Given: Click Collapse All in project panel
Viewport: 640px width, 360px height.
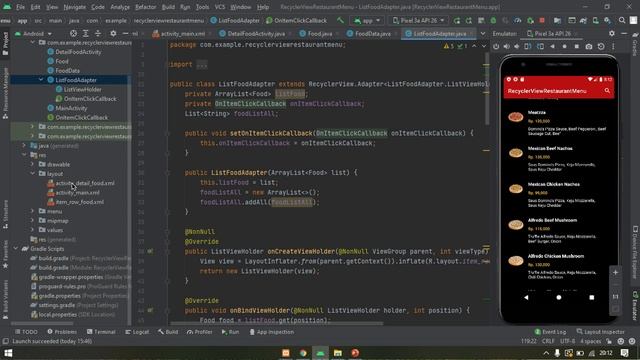Looking at the screenshot, I should point(98,33).
